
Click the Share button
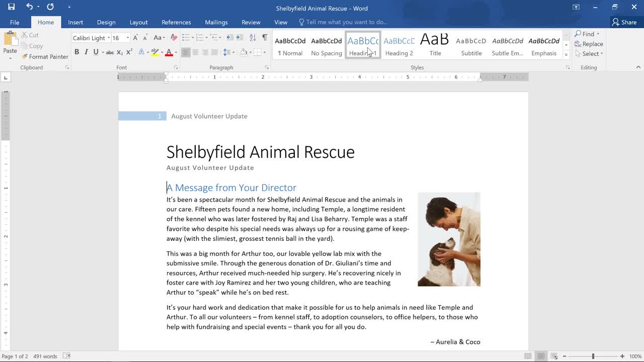point(624,22)
